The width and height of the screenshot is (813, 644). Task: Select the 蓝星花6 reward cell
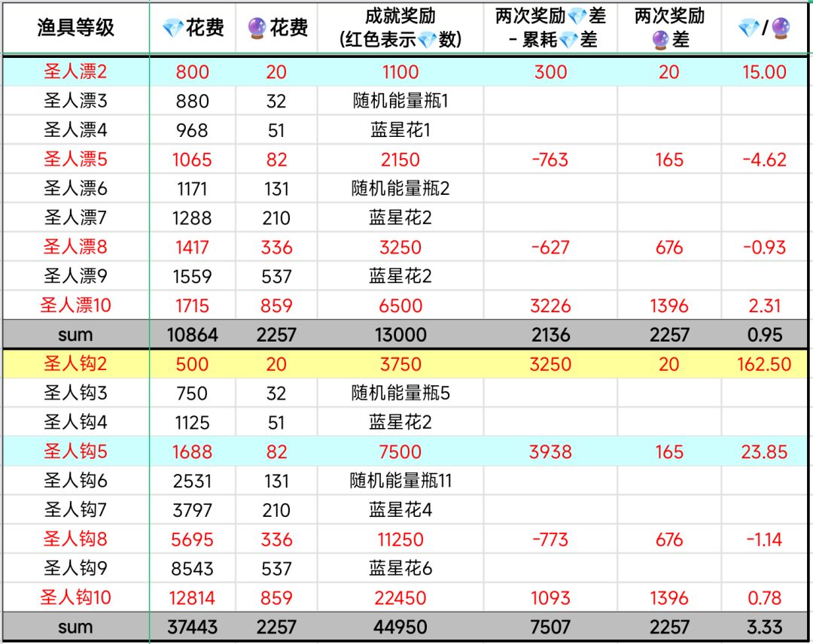[400, 568]
